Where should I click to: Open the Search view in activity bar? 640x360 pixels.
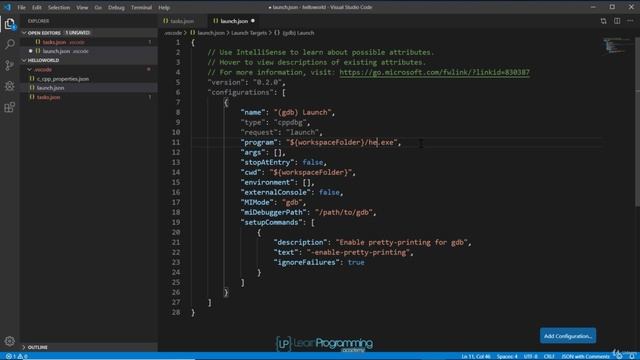(10, 44)
